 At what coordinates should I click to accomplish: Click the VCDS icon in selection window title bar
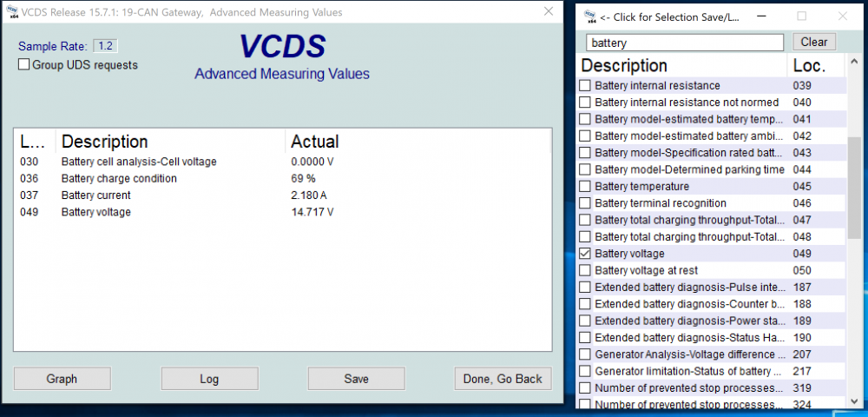(589, 17)
